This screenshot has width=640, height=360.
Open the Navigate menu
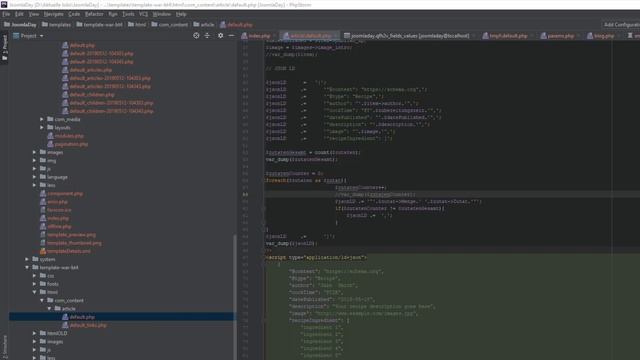pos(53,14)
